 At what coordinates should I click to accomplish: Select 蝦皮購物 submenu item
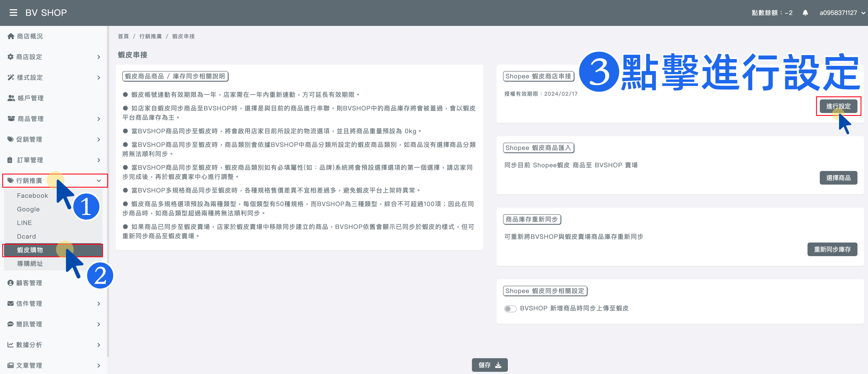click(53, 250)
